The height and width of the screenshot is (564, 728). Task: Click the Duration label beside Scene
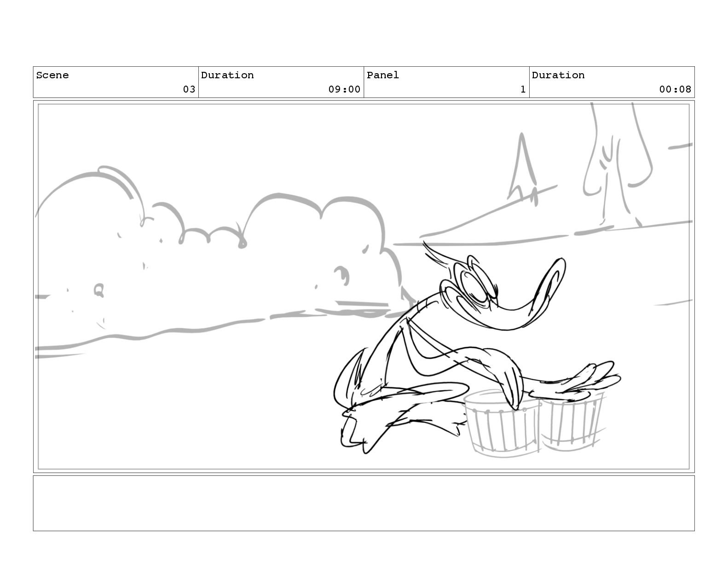point(227,75)
